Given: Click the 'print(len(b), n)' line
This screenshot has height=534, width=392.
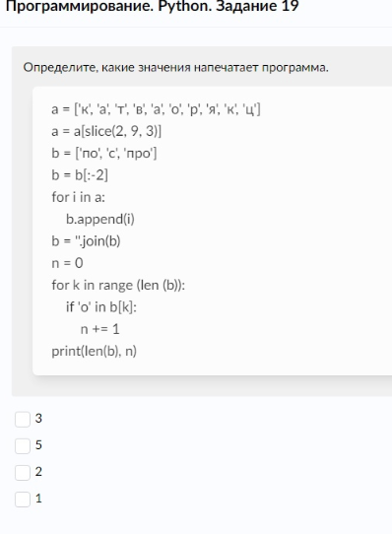Looking at the screenshot, I should point(94,351).
